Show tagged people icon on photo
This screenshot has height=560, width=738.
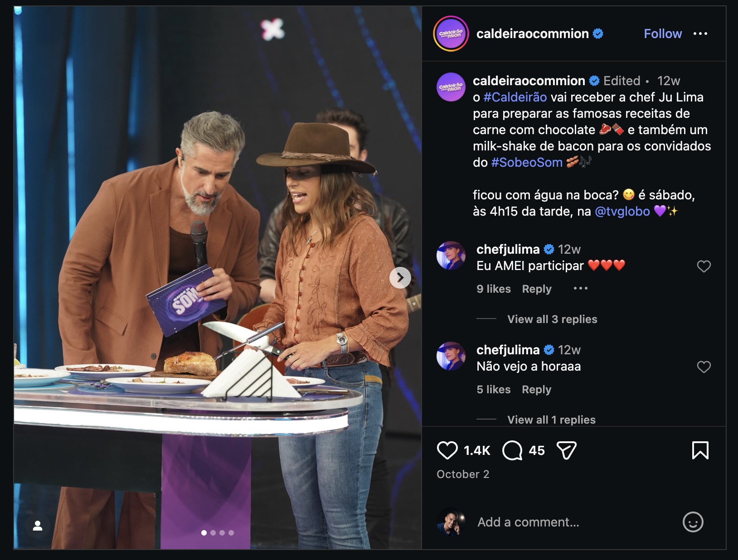[x=38, y=526]
